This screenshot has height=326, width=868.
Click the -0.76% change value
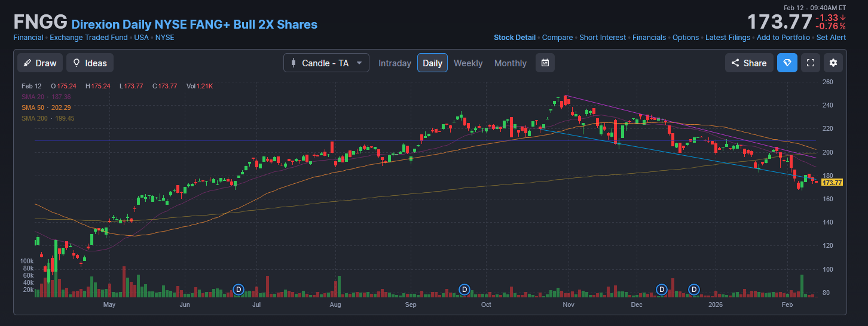[830, 26]
